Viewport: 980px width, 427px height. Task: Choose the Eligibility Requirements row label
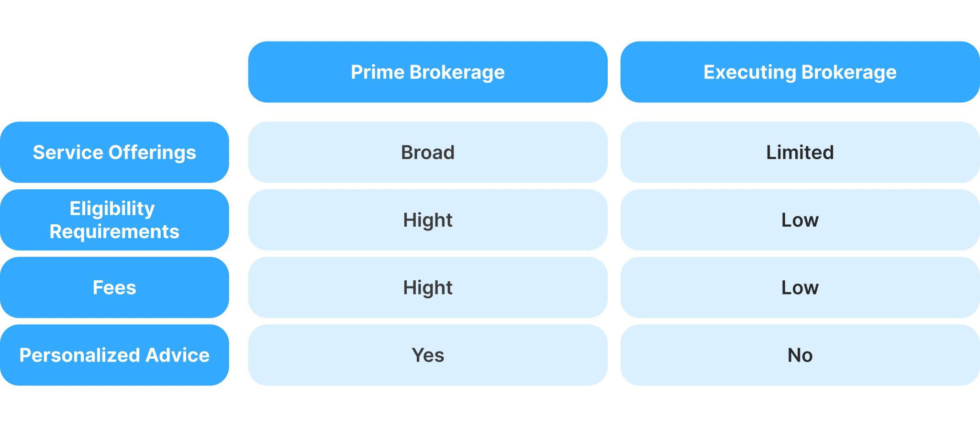tap(114, 220)
